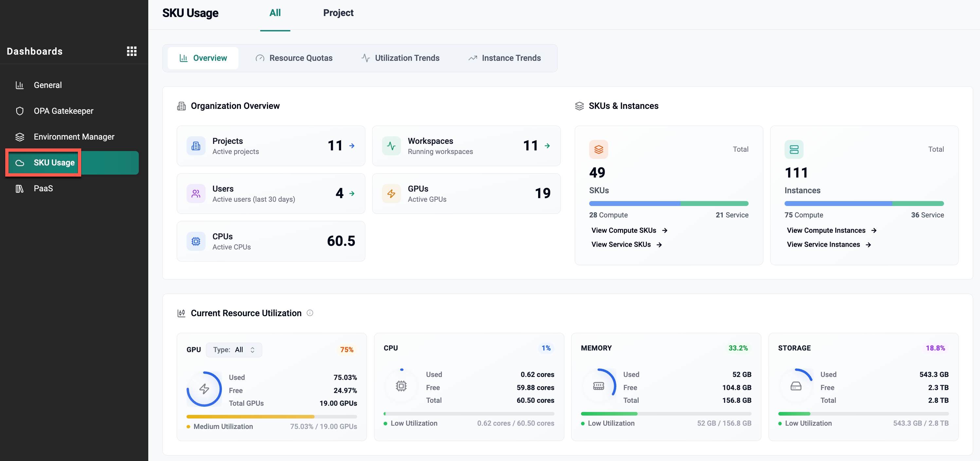Click the OPA Gatekeeper shield icon

(x=19, y=111)
